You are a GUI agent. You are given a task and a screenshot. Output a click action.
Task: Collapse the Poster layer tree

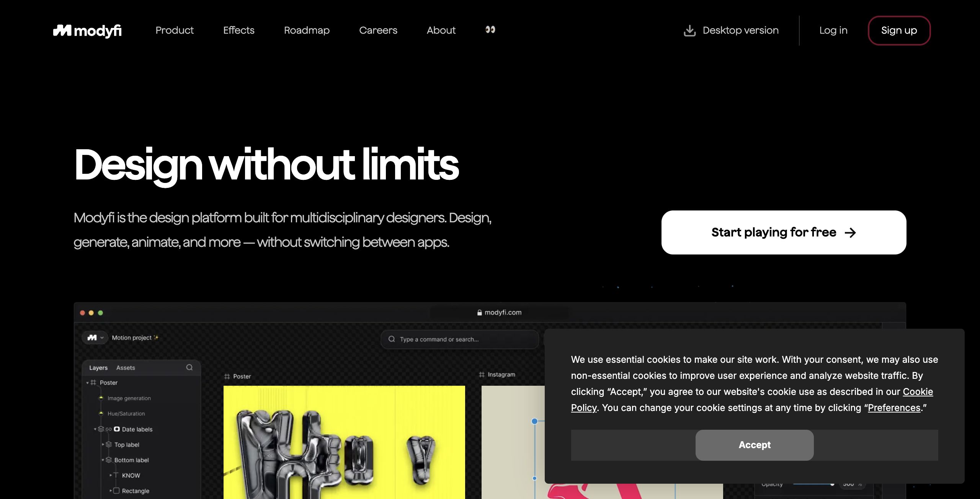click(87, 383)
